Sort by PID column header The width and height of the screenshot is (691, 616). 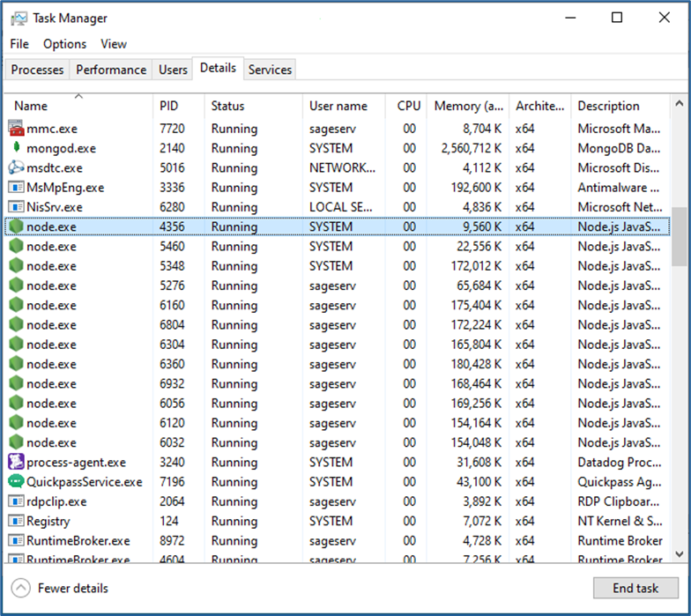pos(169,106)
